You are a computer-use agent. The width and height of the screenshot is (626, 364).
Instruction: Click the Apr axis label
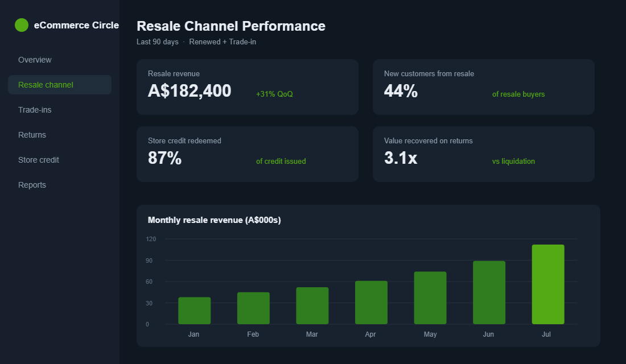pos(370,334)
